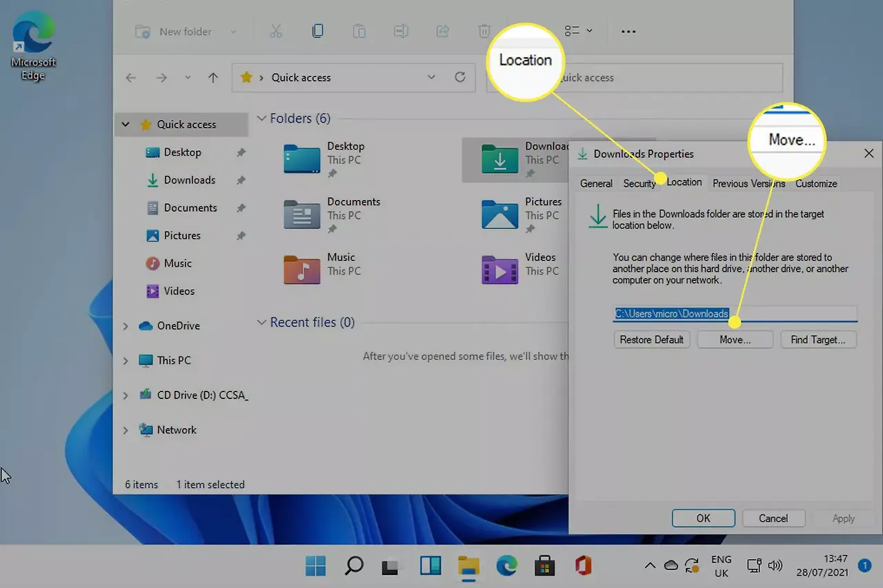Click the Delete trash icon in toolbar
This screenshot has width=883, height=588.
(x=484, y=31)
